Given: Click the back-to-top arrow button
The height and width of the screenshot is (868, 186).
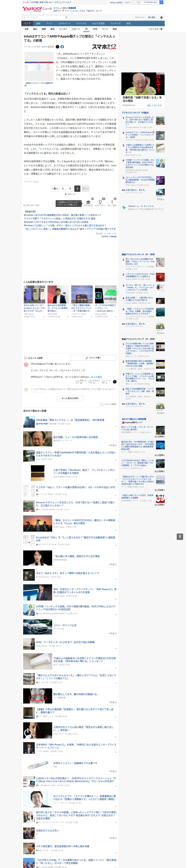Looking at the screenshot, I should [x=180, y=537].
